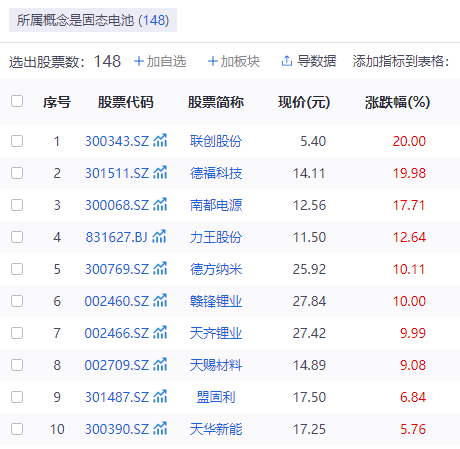This screenshot has width=460, height=449.
Task: Select the price 14.89 cell
Action: pos(309,365)
